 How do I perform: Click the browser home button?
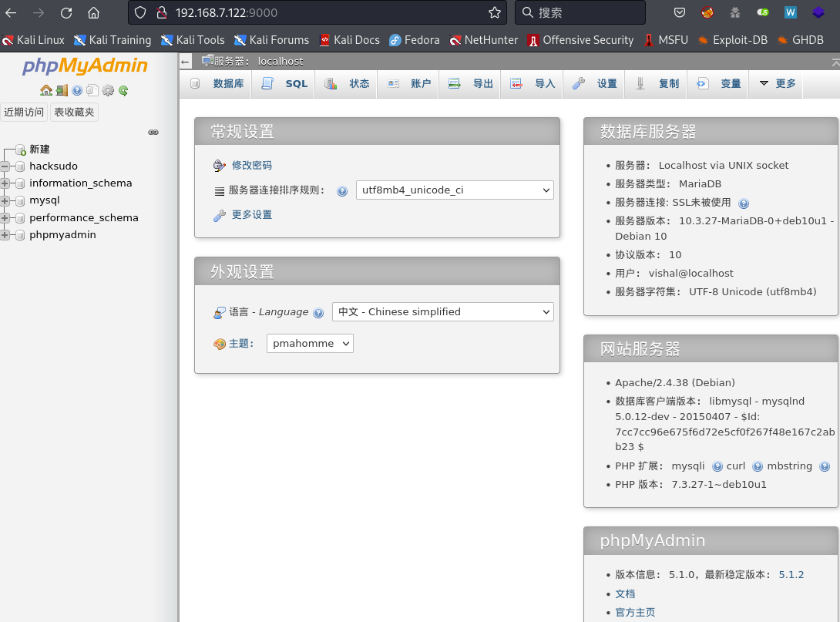tap(94, 13)
